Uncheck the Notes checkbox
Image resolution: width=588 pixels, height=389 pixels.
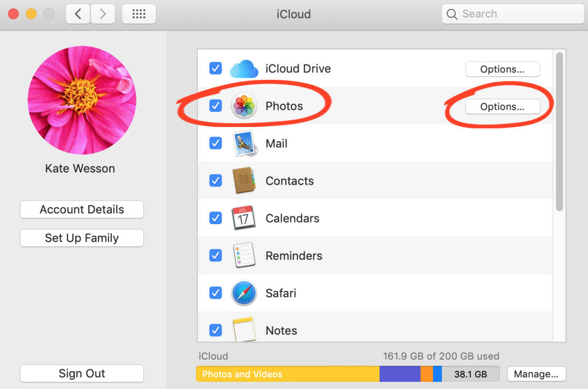point(216,330)
